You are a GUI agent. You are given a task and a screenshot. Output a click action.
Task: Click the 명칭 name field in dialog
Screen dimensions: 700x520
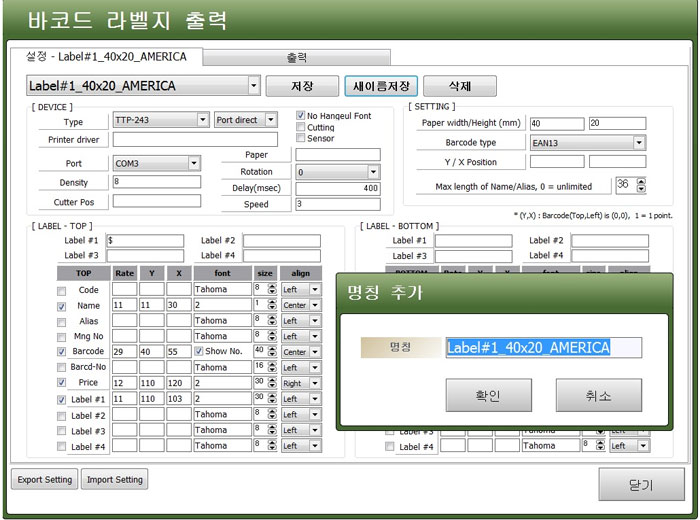(544, 347)
